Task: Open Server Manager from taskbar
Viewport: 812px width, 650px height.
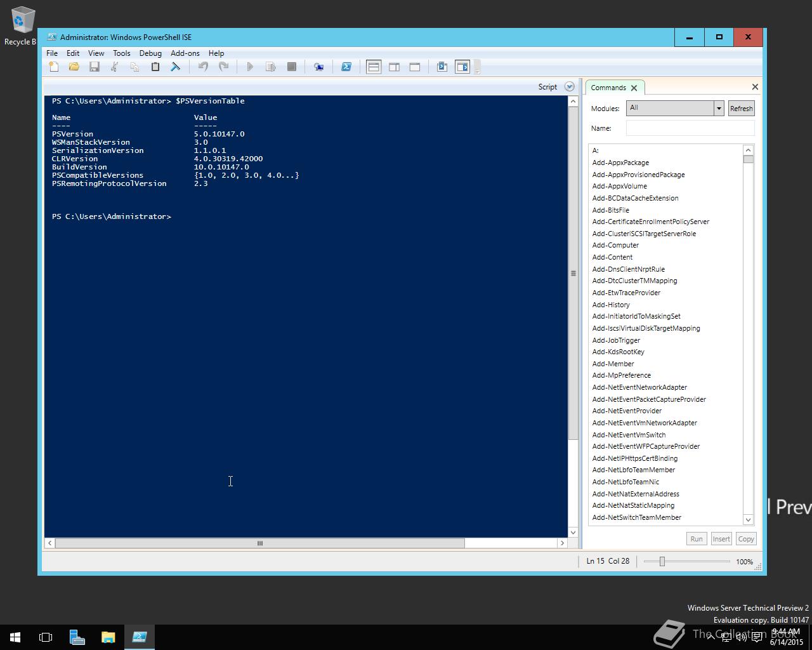Action: pyautogui.click(x=77, y=637)
